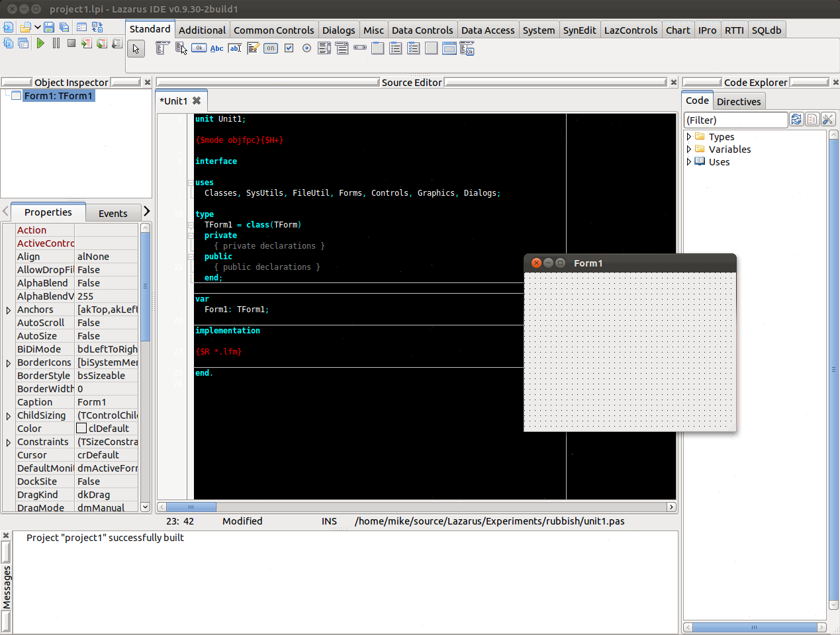Image resolution: width=840 pixels, height=635 pixels.
Task: Pause the running program
Action: click(56, 43)
